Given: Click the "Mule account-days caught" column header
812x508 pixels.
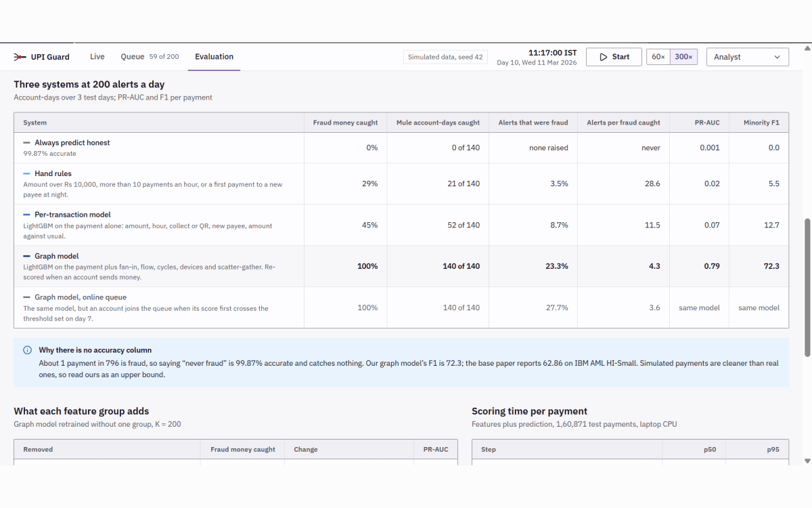Looking at the screenshot, I should (x=438, y=123).
